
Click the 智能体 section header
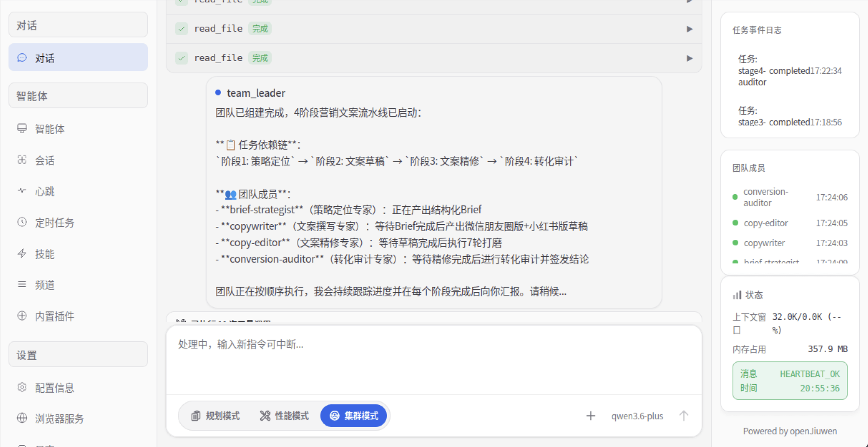[78, 95]
